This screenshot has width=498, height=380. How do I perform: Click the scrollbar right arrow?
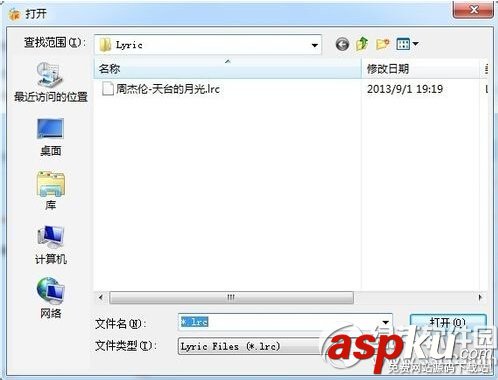(x=480, y=297)
